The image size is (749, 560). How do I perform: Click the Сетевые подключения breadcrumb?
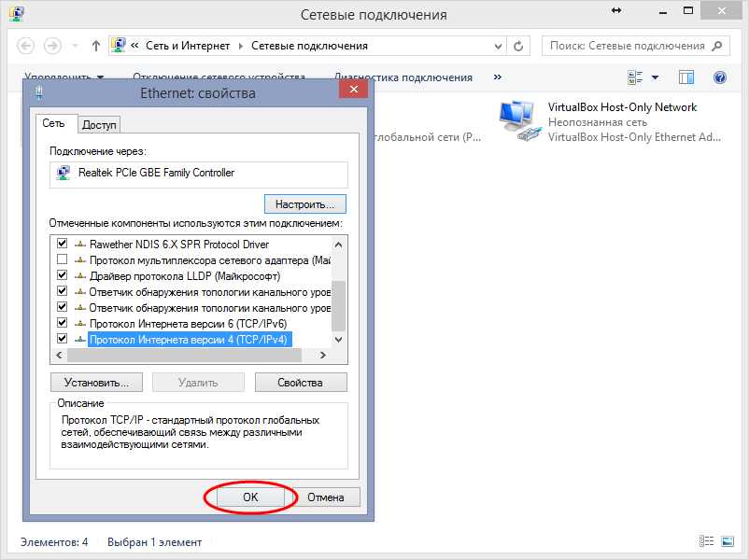(x=309, y=46)
